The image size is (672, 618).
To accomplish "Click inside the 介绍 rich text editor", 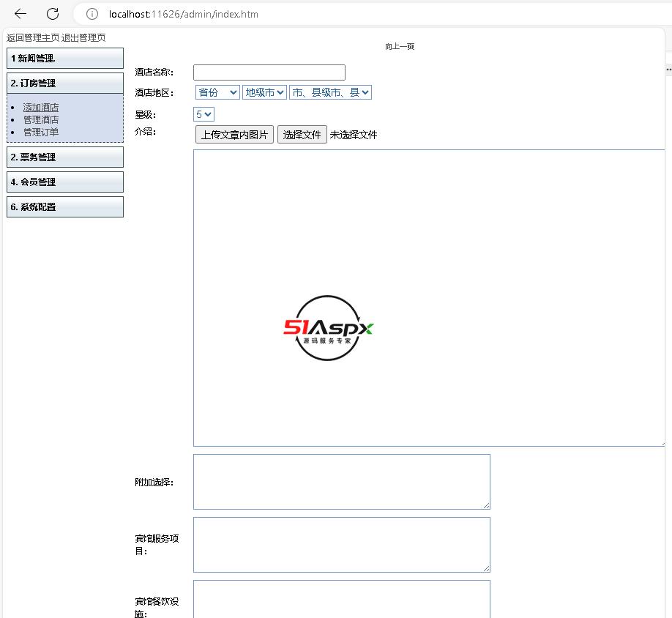I will tap(428, 298).
